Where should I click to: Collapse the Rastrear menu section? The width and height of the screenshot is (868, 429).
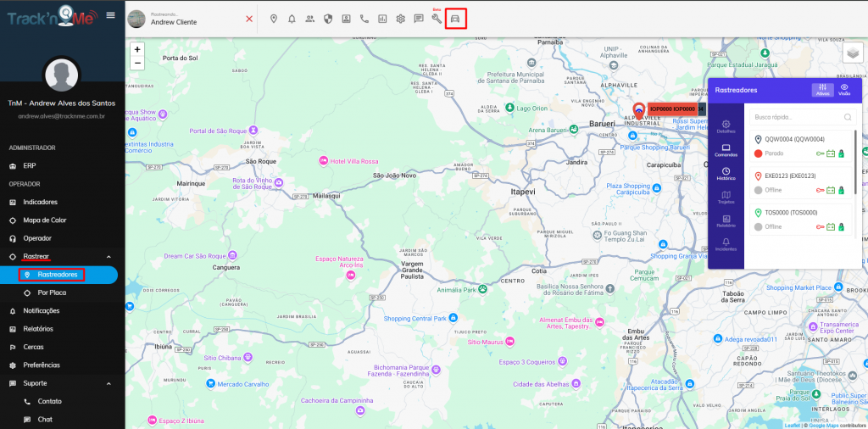tap(108, 256)
